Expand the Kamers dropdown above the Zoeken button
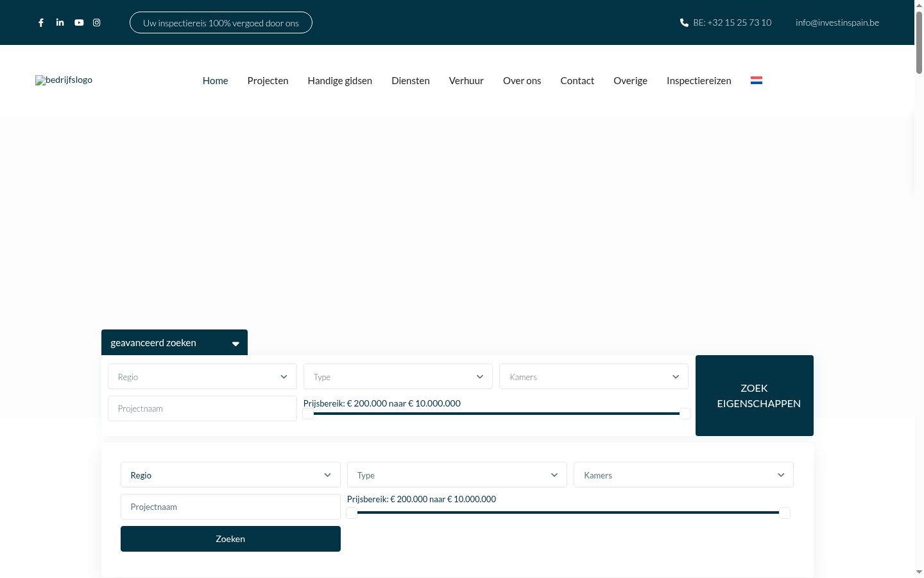Viewport: 924px width, 578px height. [x=683, y=475]
